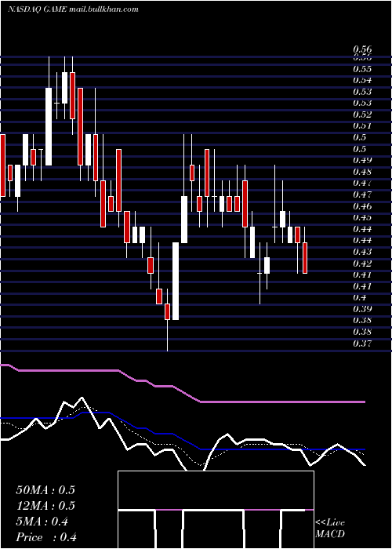Click the Price : 0.4 readout
This screenshot has width=392, height=549.
[46, 537]
